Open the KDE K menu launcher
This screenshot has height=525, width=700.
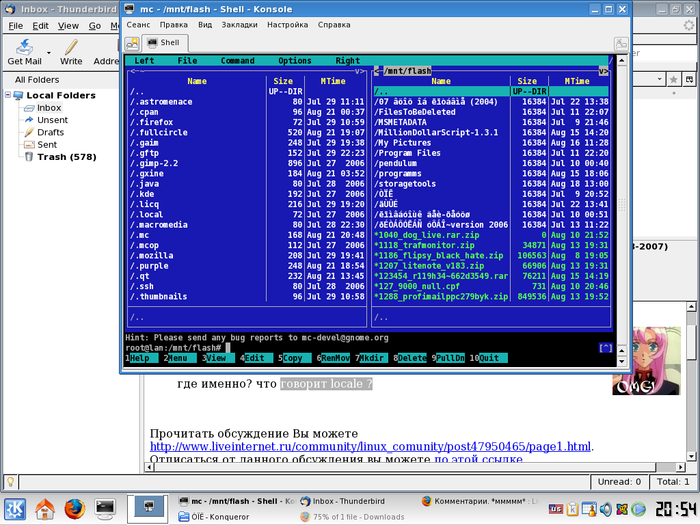15,509
